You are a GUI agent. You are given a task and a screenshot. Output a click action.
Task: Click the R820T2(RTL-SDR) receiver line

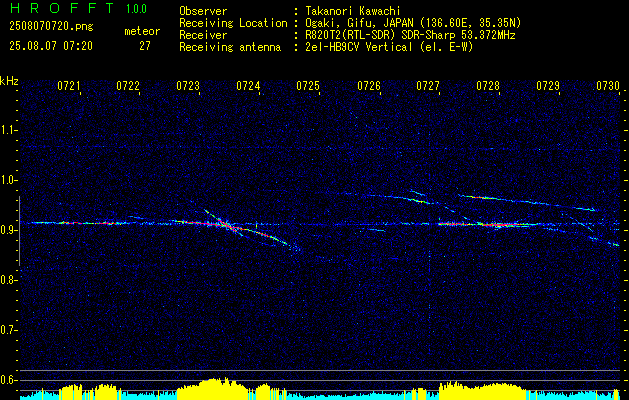point(410,35)
